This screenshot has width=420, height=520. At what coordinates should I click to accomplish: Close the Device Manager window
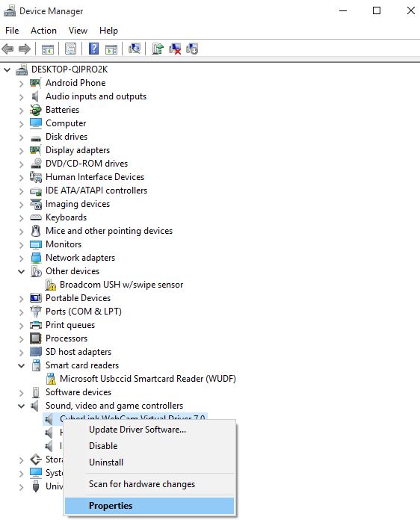pos(411,11)
